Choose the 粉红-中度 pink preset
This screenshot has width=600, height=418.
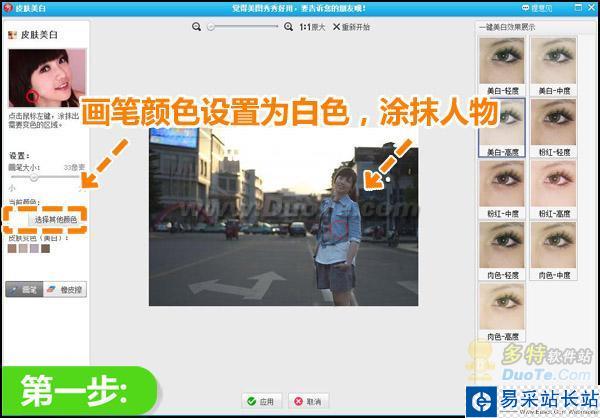(x=502, y=189)
